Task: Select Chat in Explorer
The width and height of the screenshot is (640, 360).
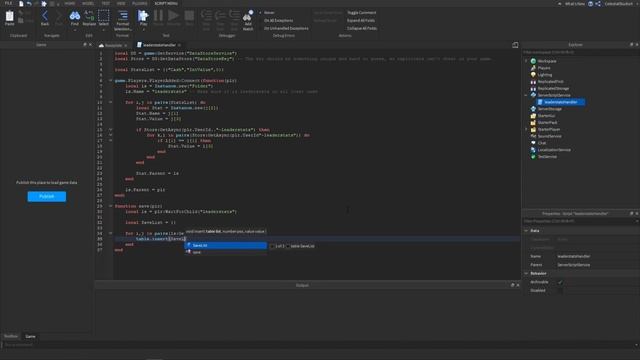Action: [542, 143]
